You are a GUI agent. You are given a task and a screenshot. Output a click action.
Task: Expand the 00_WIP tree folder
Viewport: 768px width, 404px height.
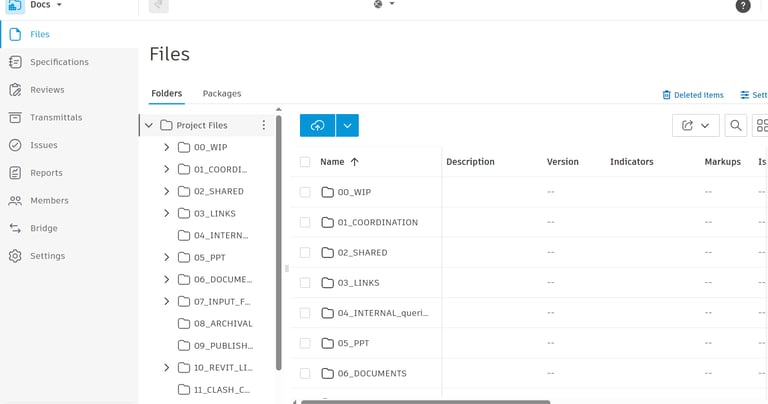[x=167, y=147]
